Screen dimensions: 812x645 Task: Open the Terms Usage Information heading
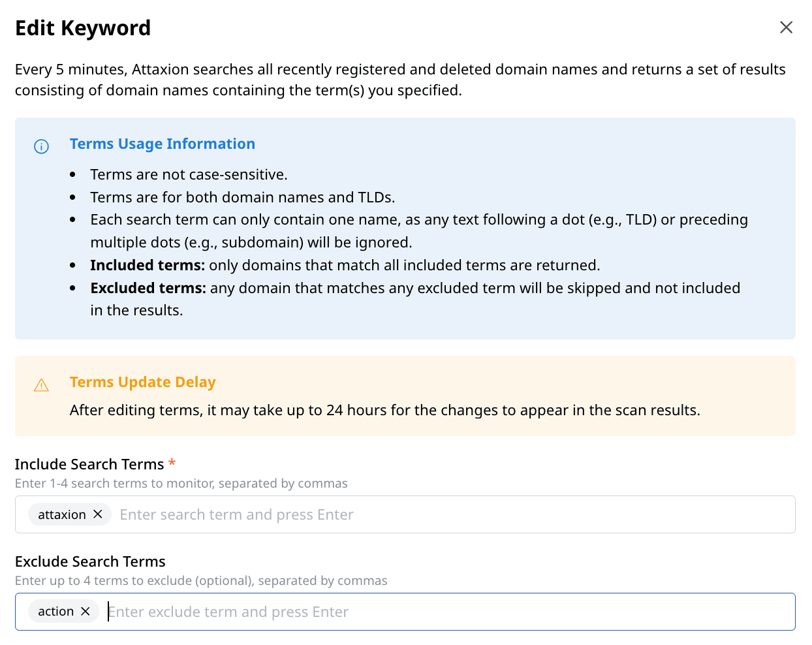pyautogui.click(x=162, y=144)
